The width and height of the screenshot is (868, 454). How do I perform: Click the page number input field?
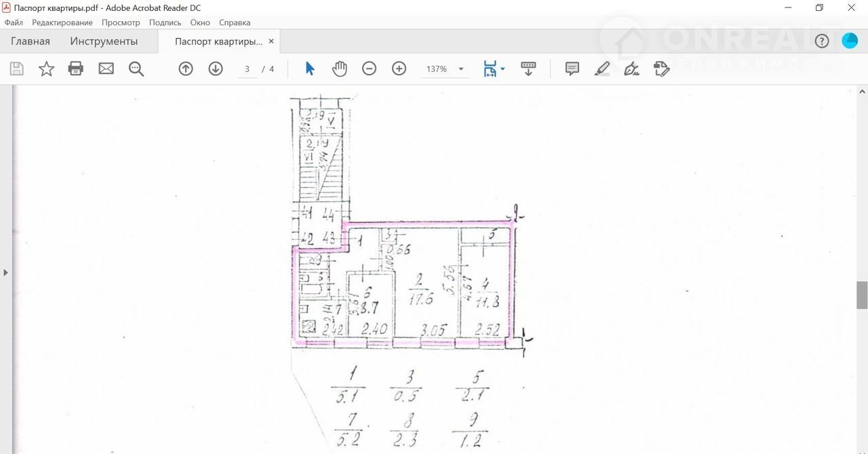[x=248, y=69]
